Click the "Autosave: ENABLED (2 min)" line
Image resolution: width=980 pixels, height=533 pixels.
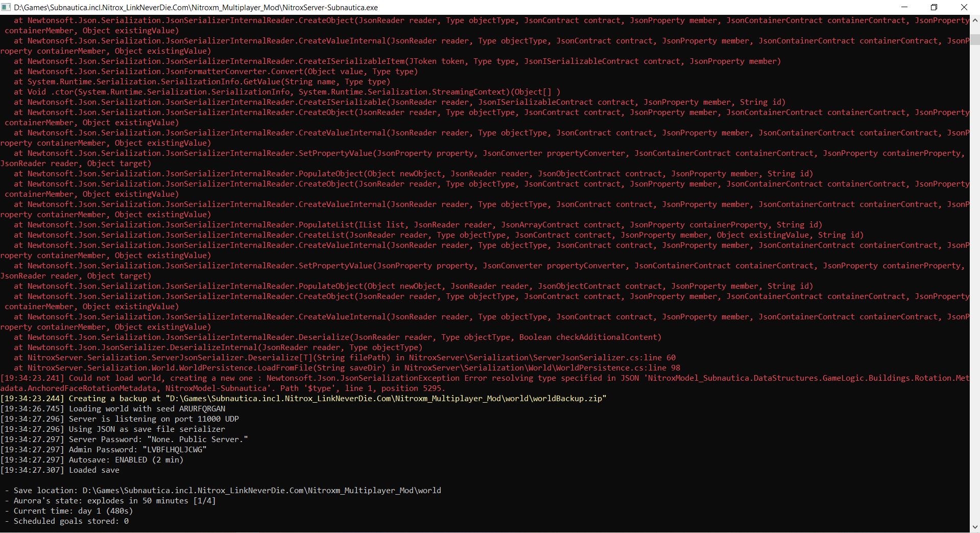tap(126, 460)
